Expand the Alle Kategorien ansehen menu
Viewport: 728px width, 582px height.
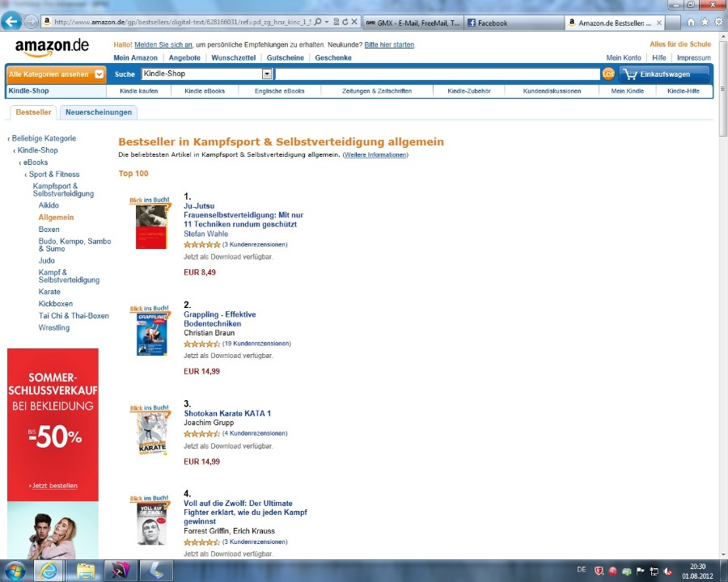point(56,74)
